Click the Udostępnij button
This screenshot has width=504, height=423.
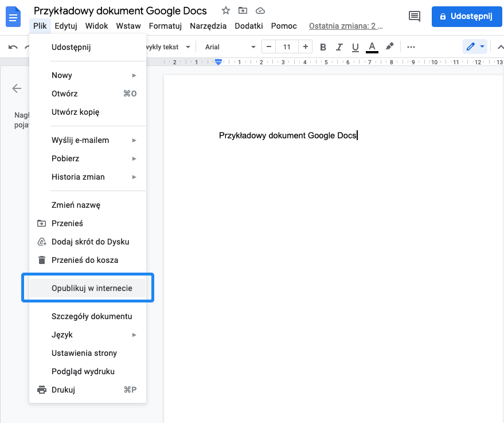pos(467,17)
